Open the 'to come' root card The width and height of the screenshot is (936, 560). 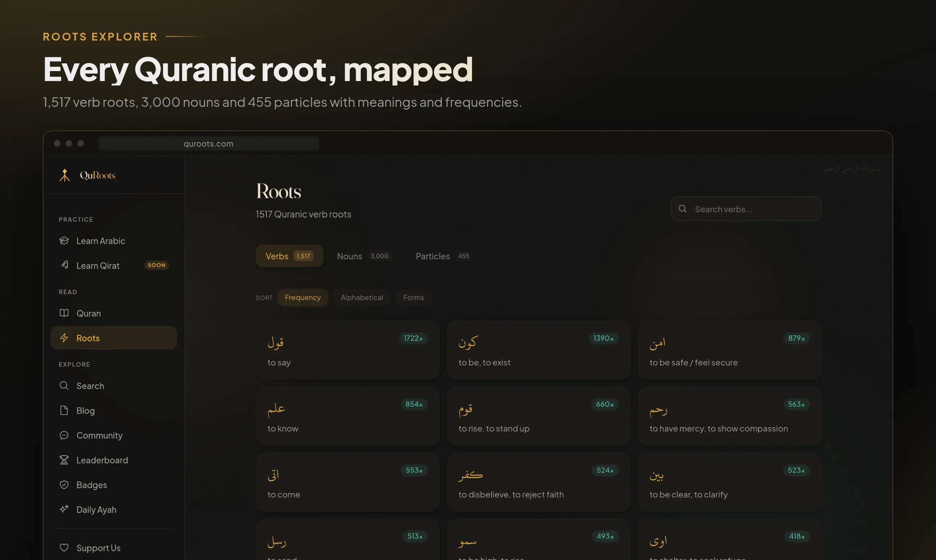point(347,482)
